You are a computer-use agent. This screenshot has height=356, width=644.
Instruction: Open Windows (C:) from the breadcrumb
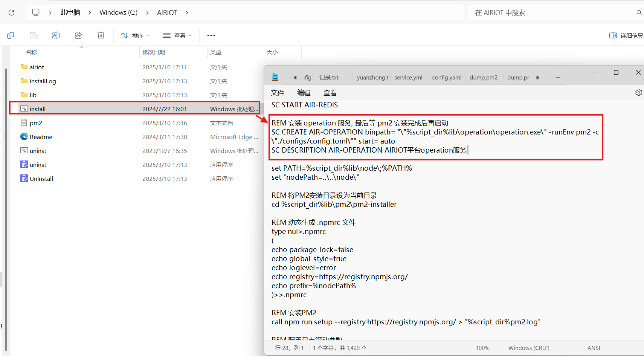118,12
